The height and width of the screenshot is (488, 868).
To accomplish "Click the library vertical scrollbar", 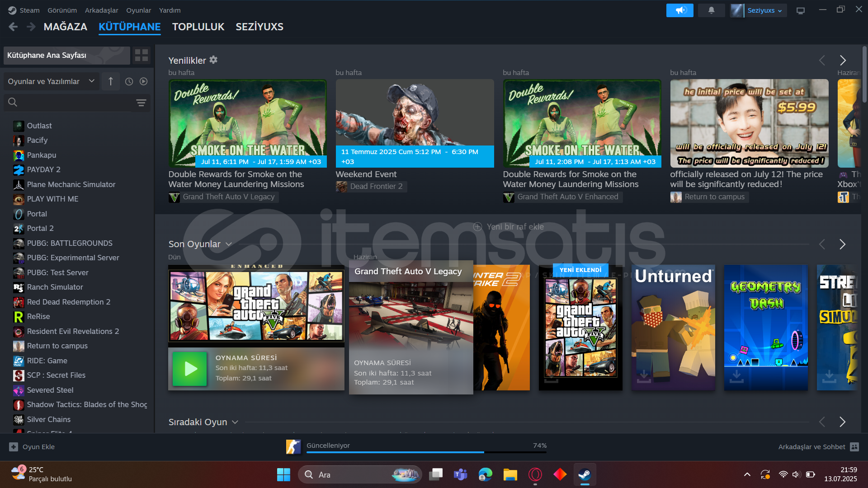I will (x=864, y=75).
